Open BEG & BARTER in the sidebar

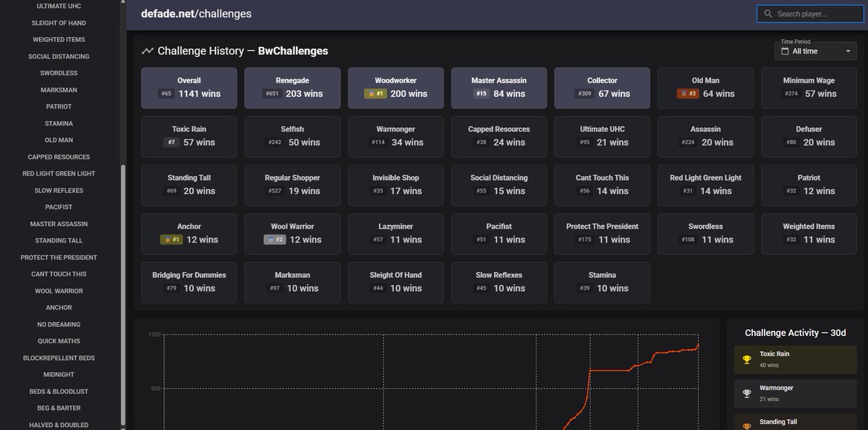click(59, 408)
